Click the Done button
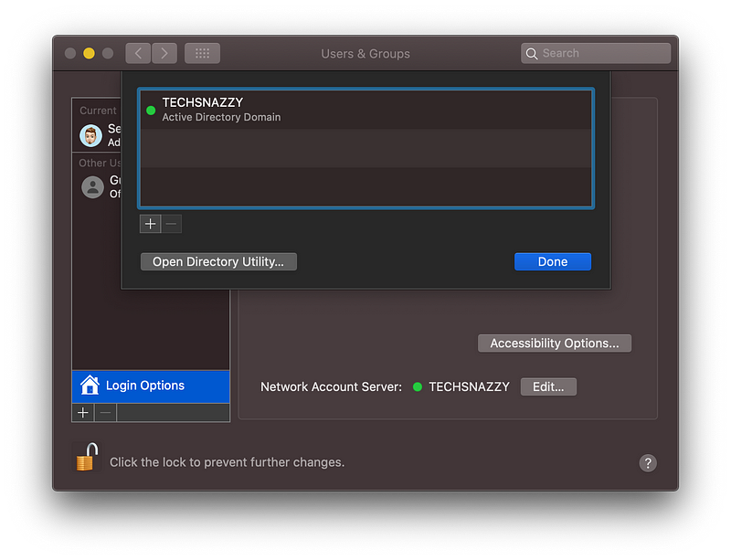Viewport: 731px width, 560px height. 553,262
